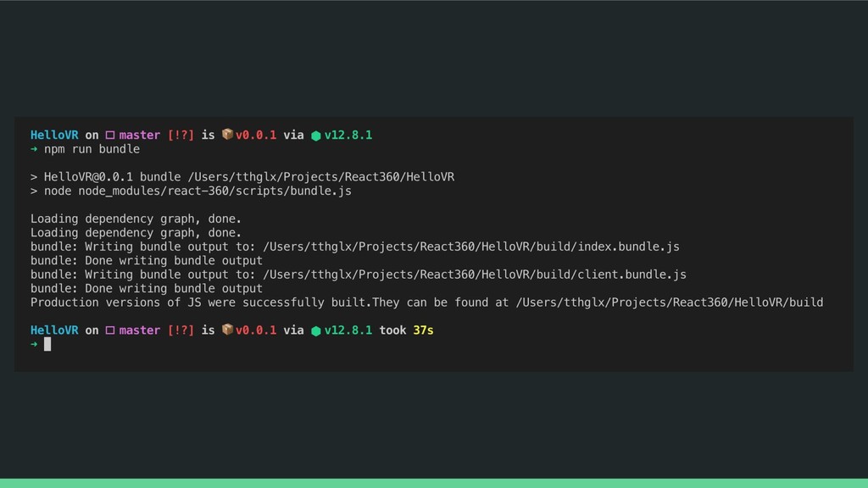Click the node_modules/react-360/scripts/bundle.js path
The image size is (868, 488).
point(214,191)
